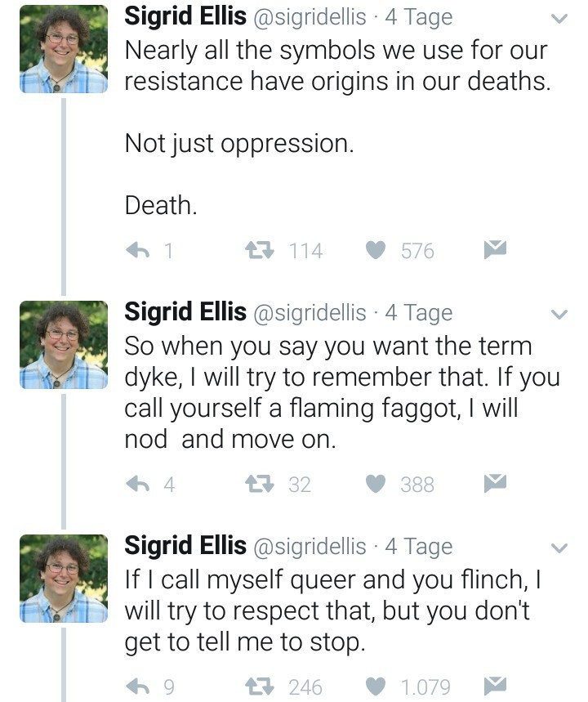Open the "4 Tage" timestamp on third tweet
This screenshot has width=588, height=702.
tap(418, 547)
